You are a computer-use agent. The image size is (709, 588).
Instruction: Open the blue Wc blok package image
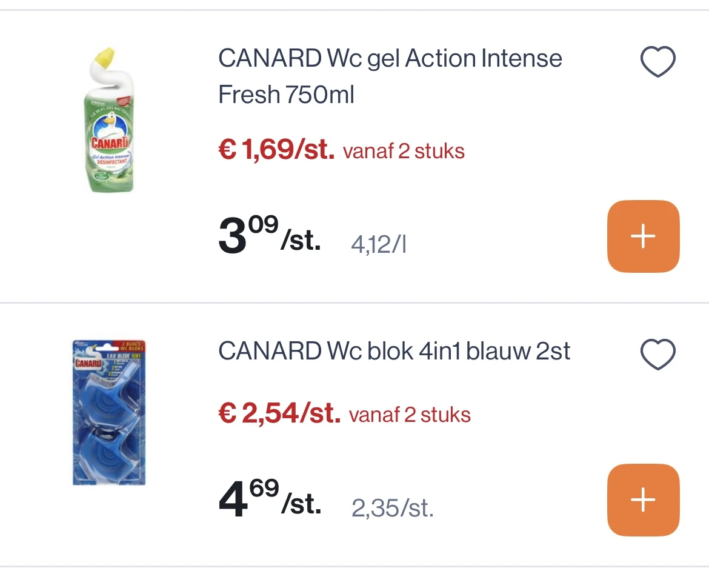pos(109,412)
